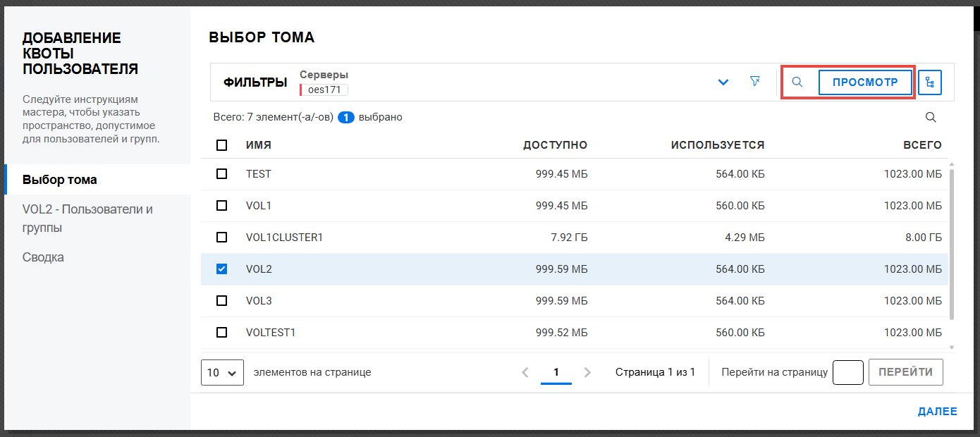Uncheck the VOL2 volume checkbox
Image resolution: width=980 pixels, height=437 pixels.
[222, 269]
